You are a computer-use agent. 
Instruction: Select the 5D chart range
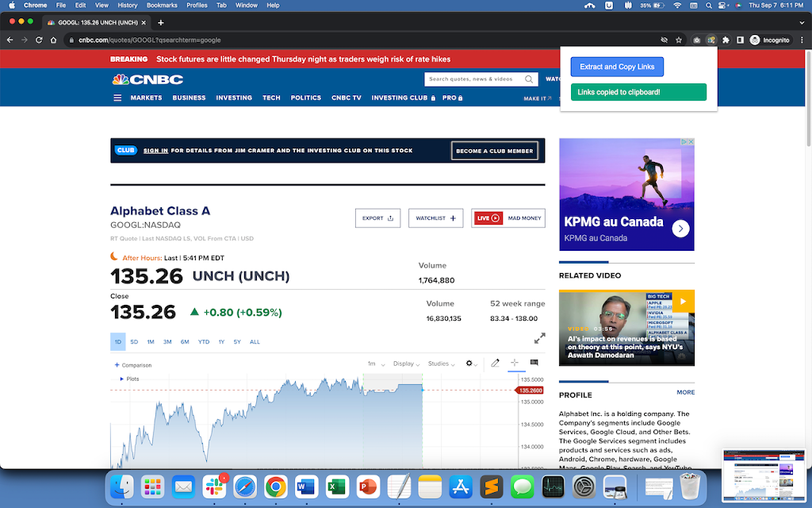134,341
